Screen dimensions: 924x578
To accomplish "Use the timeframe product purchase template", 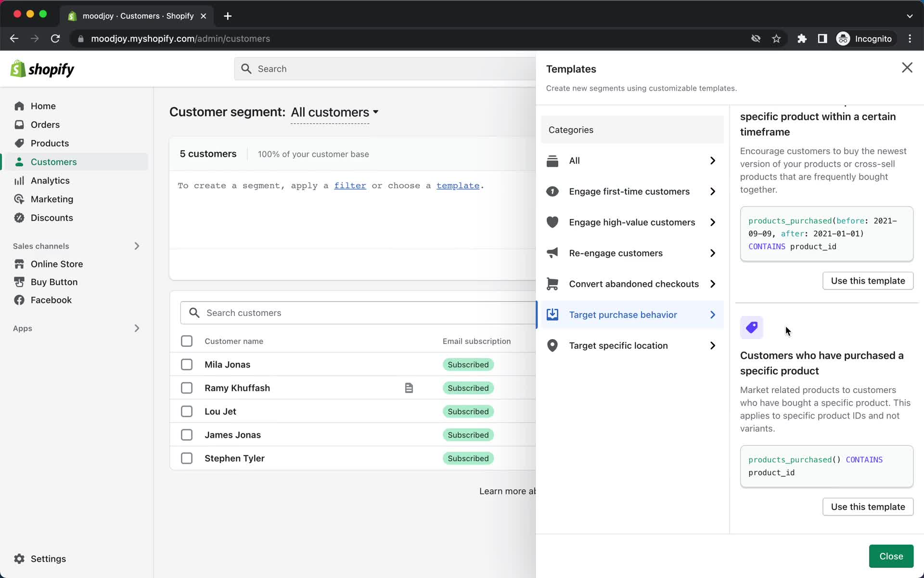I will point(868,281).
